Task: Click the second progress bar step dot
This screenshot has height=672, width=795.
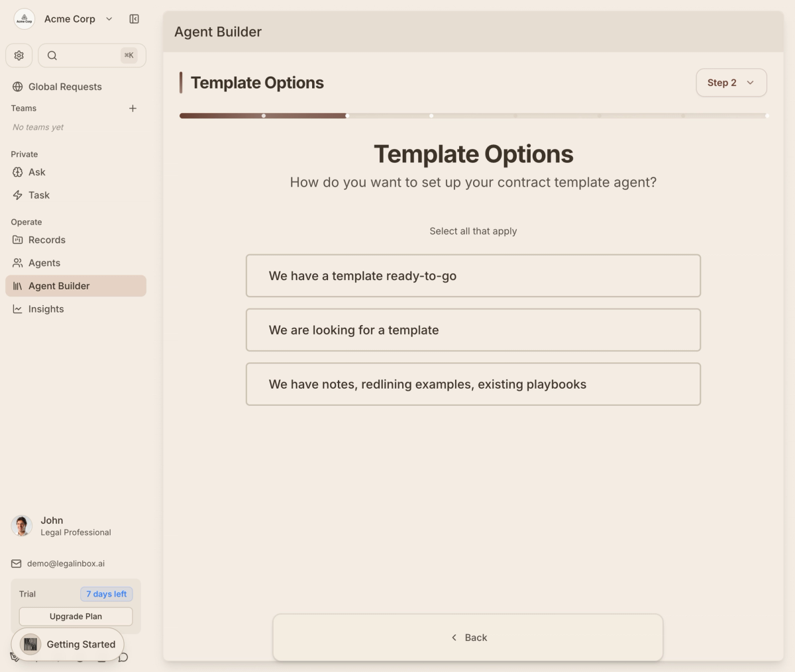Action: tap(347, 116)
